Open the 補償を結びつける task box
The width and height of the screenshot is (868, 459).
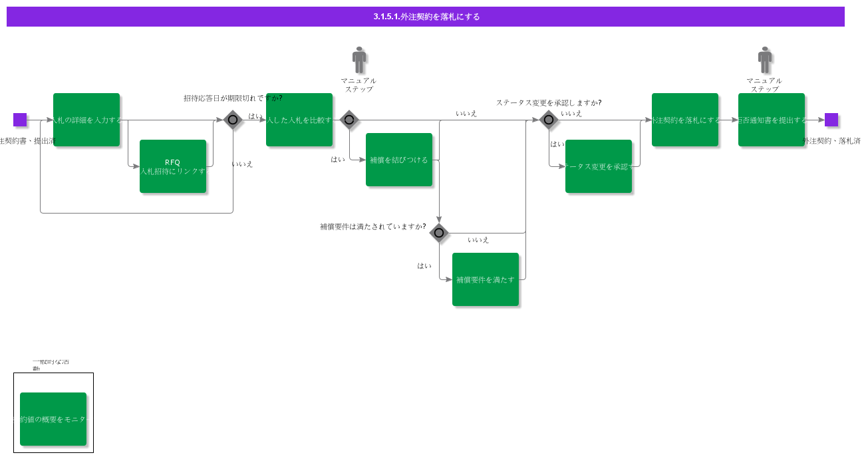point(399,160)
